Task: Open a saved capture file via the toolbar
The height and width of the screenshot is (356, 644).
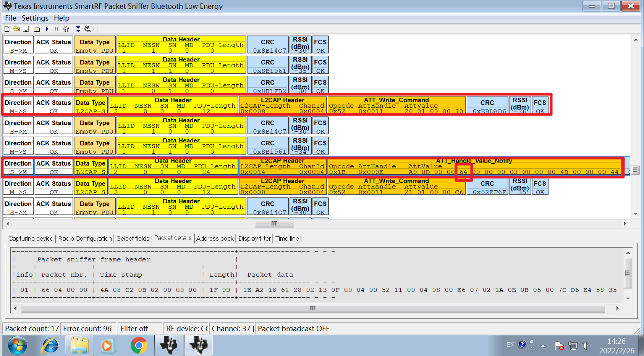Action: (x=16, y=29)
